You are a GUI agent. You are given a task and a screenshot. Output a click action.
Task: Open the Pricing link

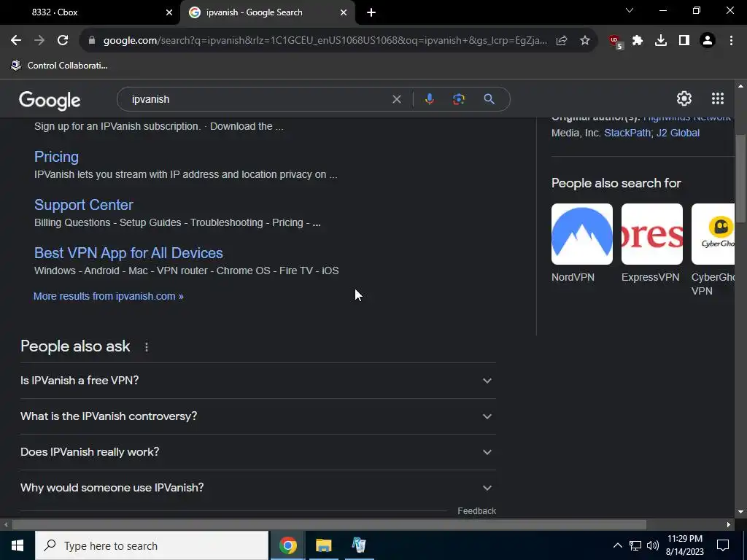56,157
